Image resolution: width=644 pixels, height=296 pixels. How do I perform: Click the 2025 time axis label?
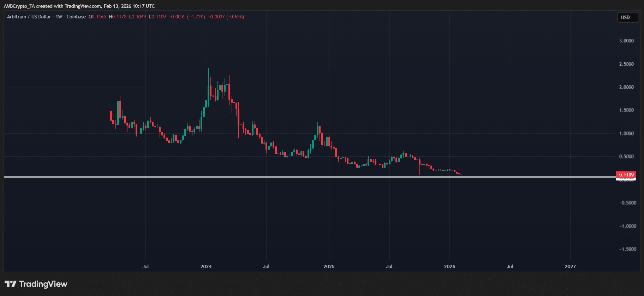point(329,266)
